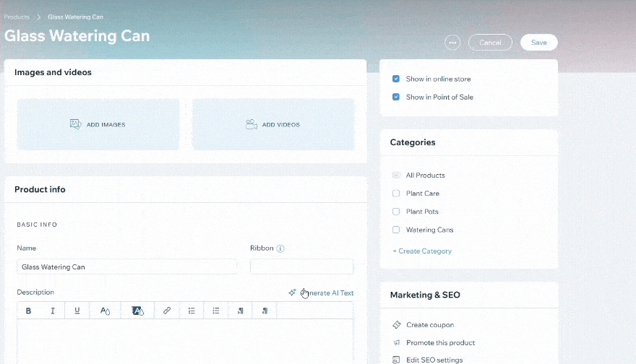Toggle bold formatting in description toolbar
Screen dimensions: 636x364
pyautogui.click(x=29, y=311)
